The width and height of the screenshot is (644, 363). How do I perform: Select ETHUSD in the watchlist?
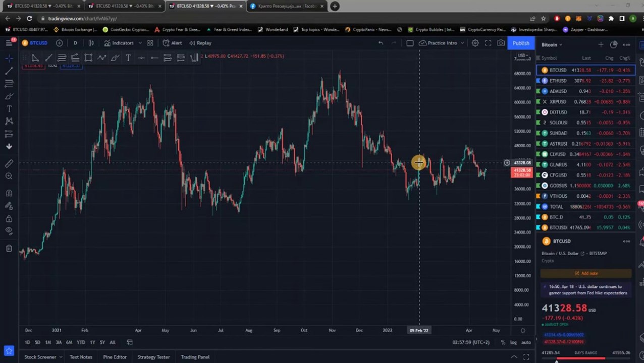(x=585, y=81)
